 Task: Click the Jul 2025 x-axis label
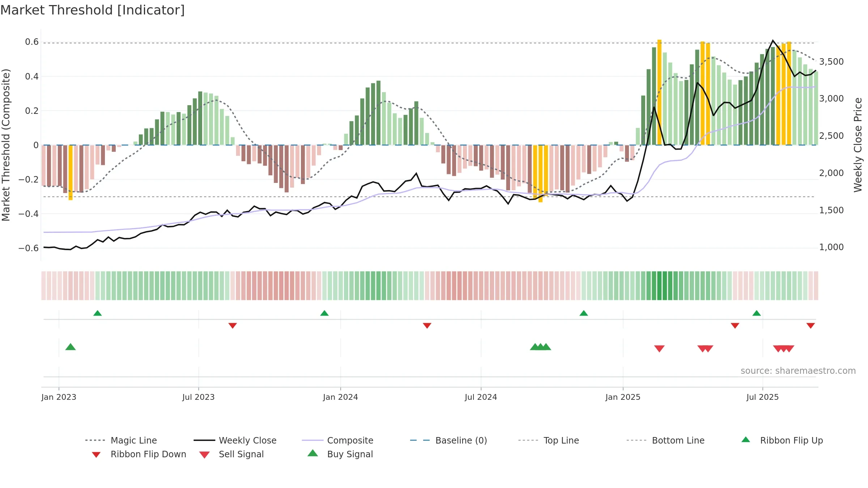click(763, 397)
